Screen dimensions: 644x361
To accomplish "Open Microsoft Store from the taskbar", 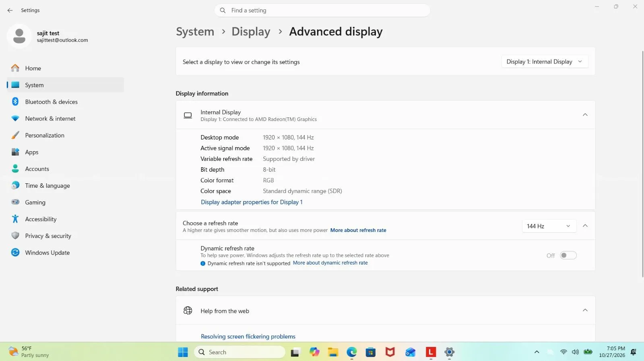I will point(371,353).
